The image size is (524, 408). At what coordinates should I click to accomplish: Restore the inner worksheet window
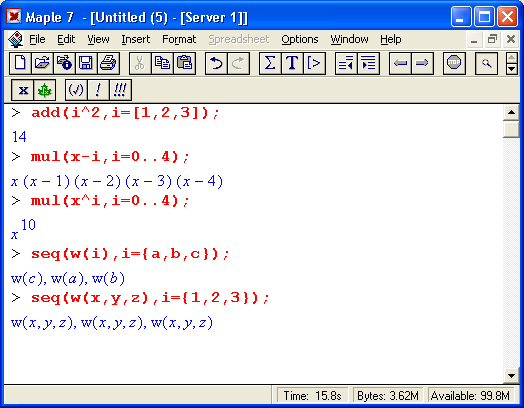pyautogui.click(x=492, y=40)
